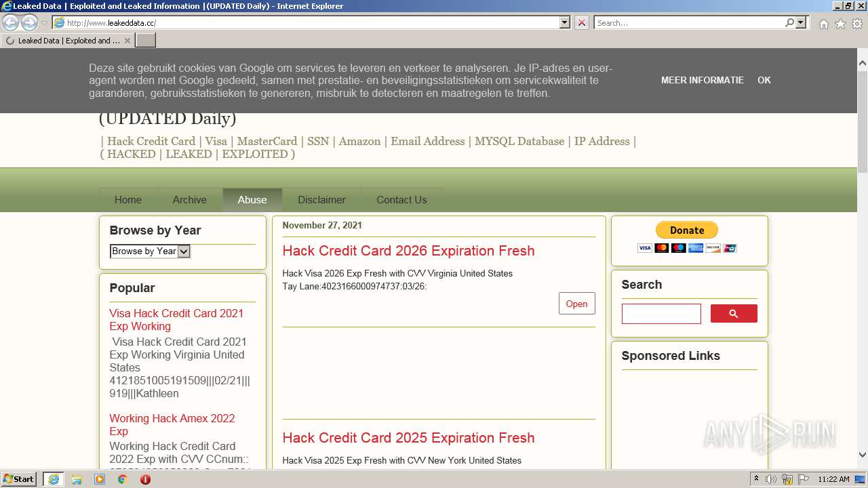This screenshot has height=488, width=868.
Task: Open Visa Hack Credit Card 2021 link
Action: pyautogui.click(x=176, y=320)
